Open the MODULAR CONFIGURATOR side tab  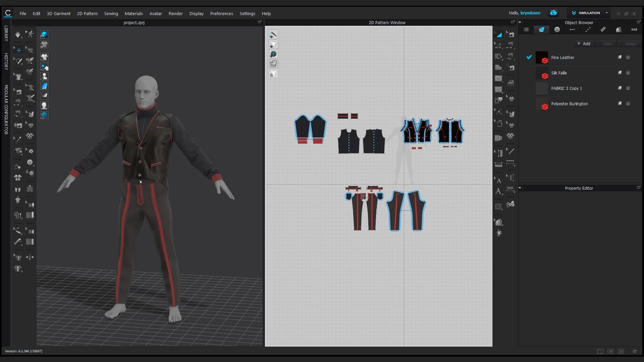6,110
